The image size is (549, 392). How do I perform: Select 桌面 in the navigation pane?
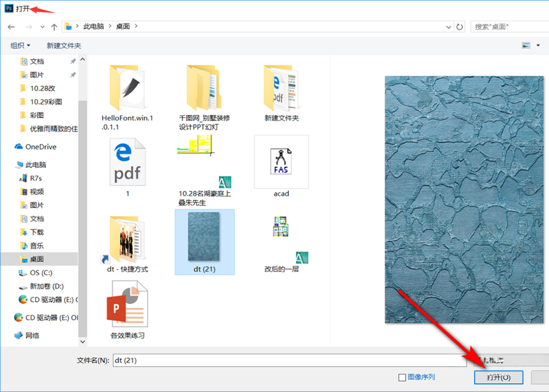(37, 260)
